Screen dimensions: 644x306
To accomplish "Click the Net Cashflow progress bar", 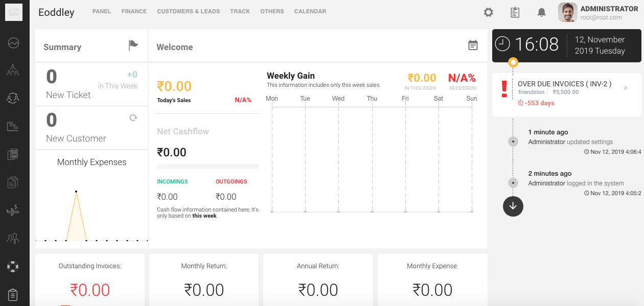I will [208, 167].
